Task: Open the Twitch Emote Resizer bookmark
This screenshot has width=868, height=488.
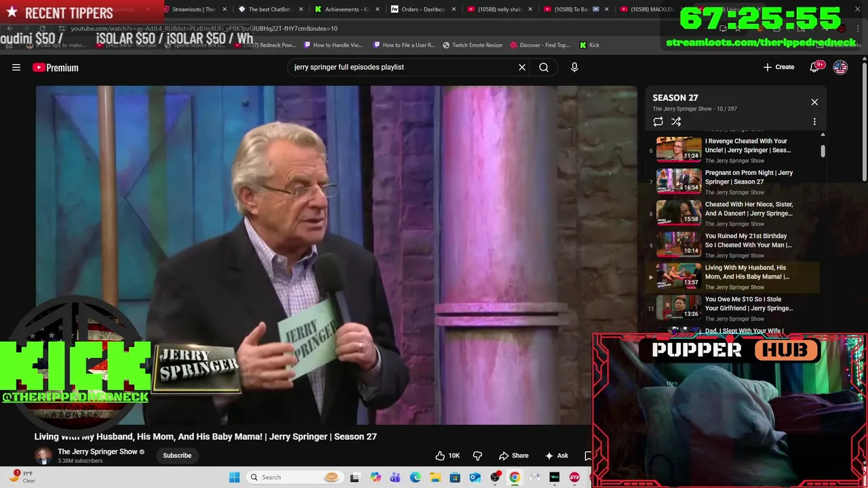Action: (x=473, y=45)
